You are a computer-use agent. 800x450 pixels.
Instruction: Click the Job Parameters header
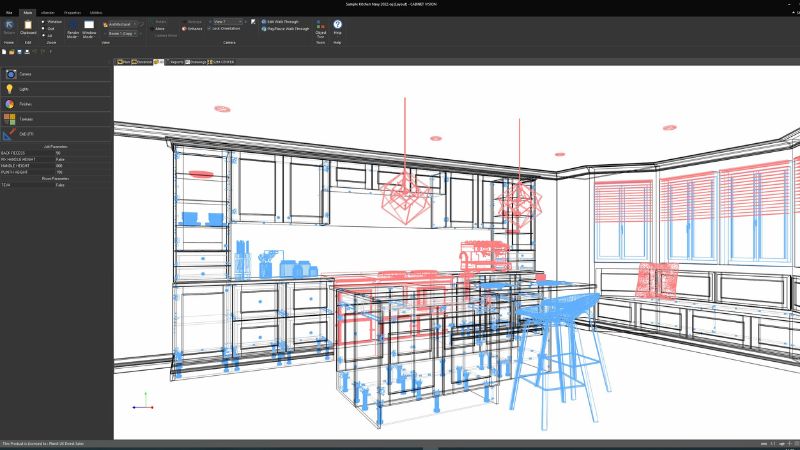point(56,147)
